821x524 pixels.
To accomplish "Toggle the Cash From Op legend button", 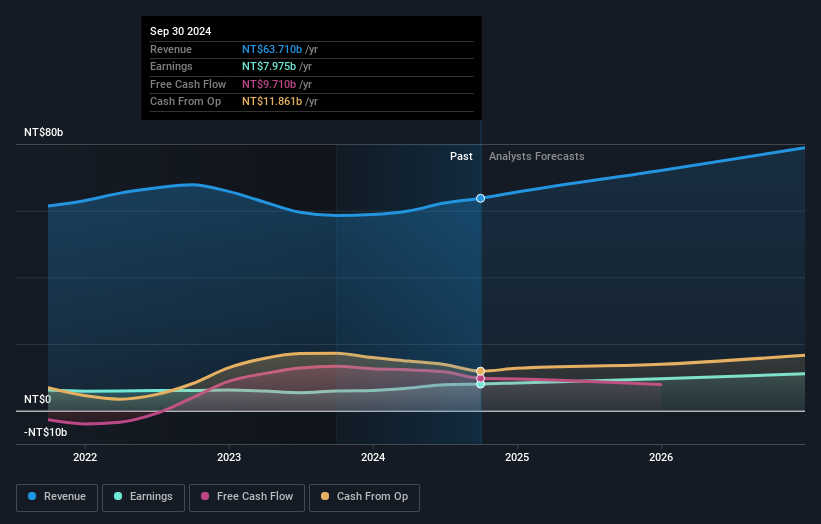I will pyautogui.click(x=364, y=497).
